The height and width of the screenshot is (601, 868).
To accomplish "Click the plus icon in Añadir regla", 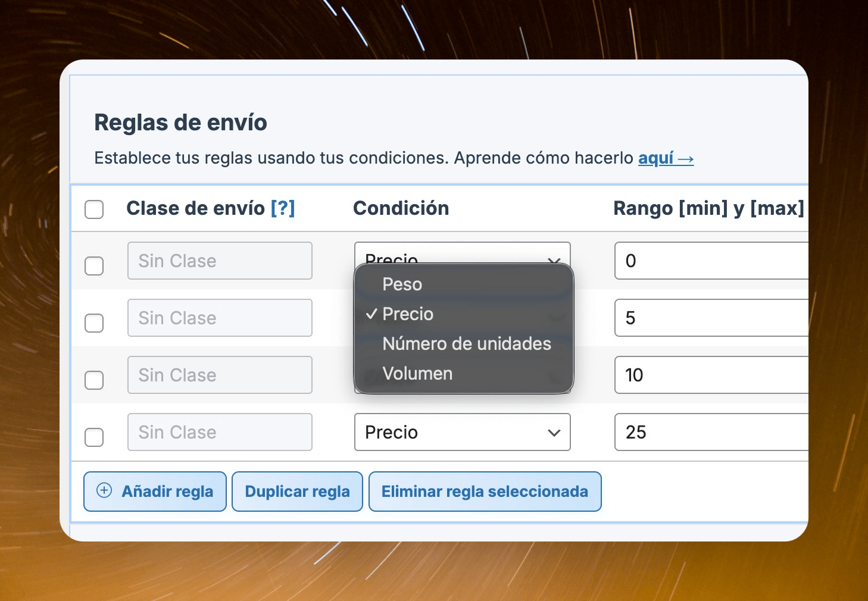I will pyautogui.click(x=104, y=490).
